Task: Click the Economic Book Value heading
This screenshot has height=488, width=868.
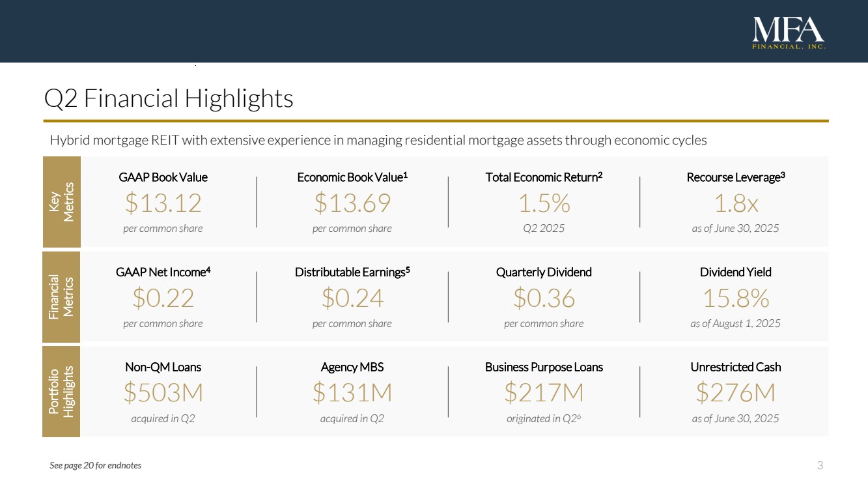Action: pos(352,177)
